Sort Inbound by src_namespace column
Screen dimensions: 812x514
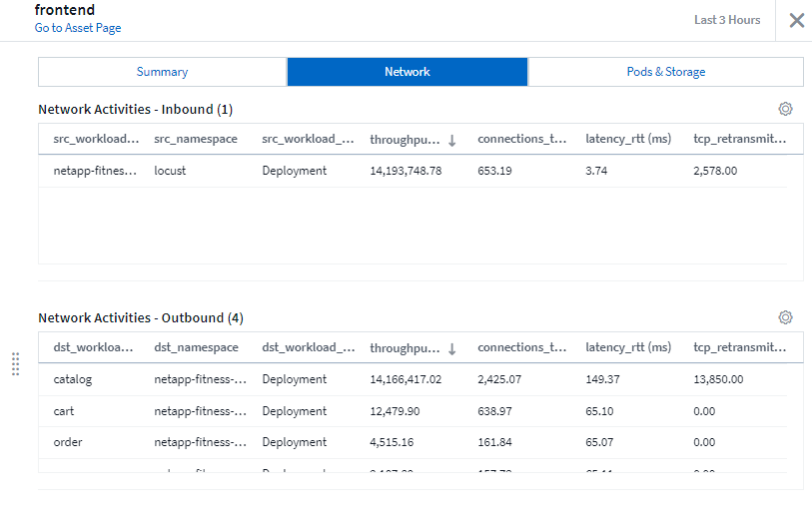click(196, 140)
